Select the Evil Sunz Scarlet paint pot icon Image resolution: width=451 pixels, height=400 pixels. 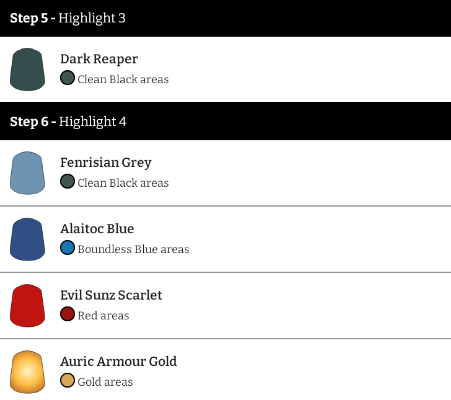coord(27,306)
